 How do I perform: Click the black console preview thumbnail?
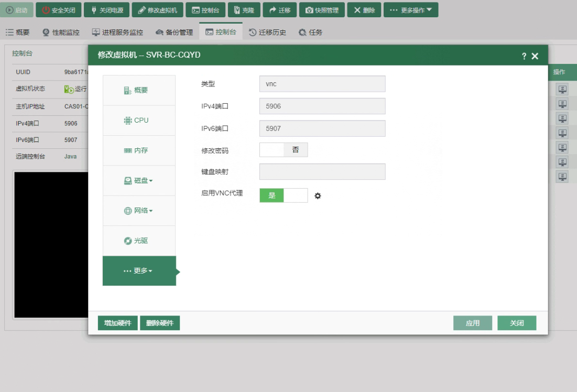coord(51,245)
